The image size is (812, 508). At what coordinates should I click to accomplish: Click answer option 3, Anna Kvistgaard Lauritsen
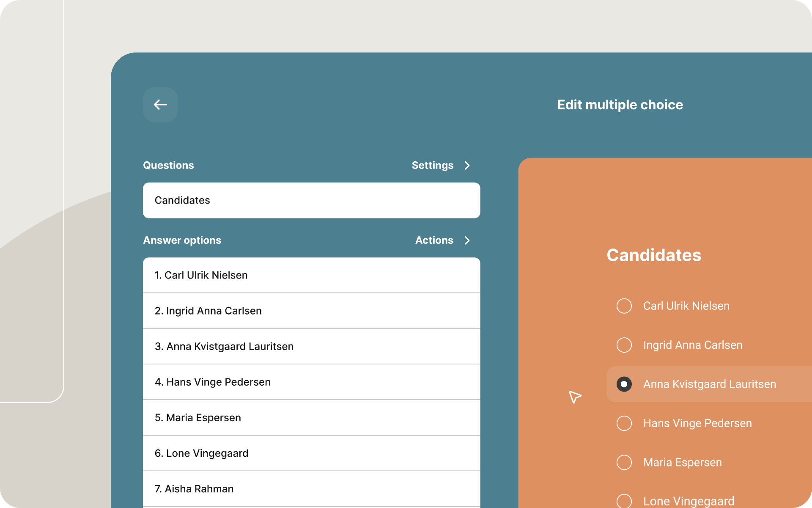click(x=311, y=346)
